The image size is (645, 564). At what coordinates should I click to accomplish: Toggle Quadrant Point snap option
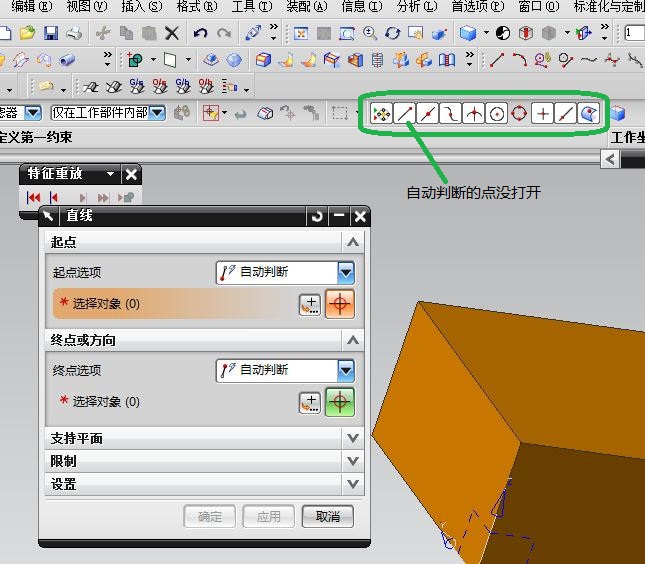[x=519, y=113]
